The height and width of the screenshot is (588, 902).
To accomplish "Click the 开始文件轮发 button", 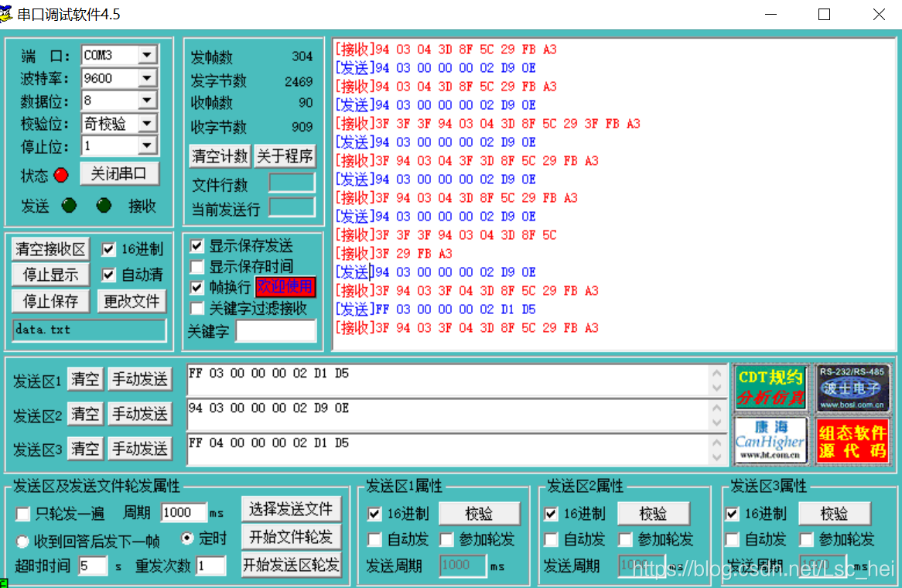I will click(x=292, y=537).
